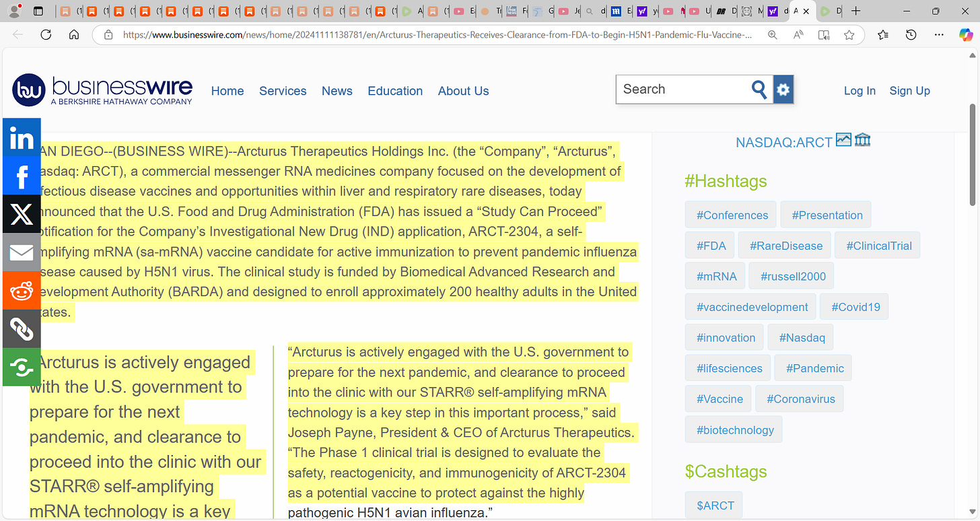This screenshot has width=980, height=521.
Task: Select the #Covid19 hashtag
Action: pyautogui.click(x=855, y=307)
